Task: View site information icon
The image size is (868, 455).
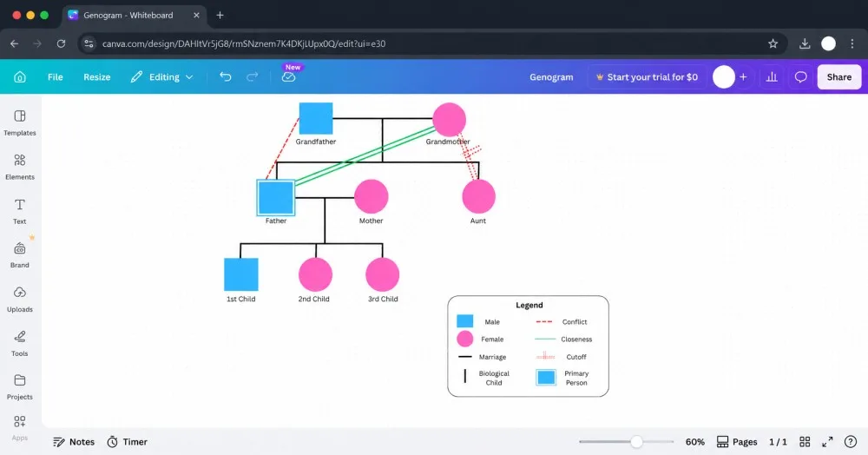Action: click(x=89, y=43)
